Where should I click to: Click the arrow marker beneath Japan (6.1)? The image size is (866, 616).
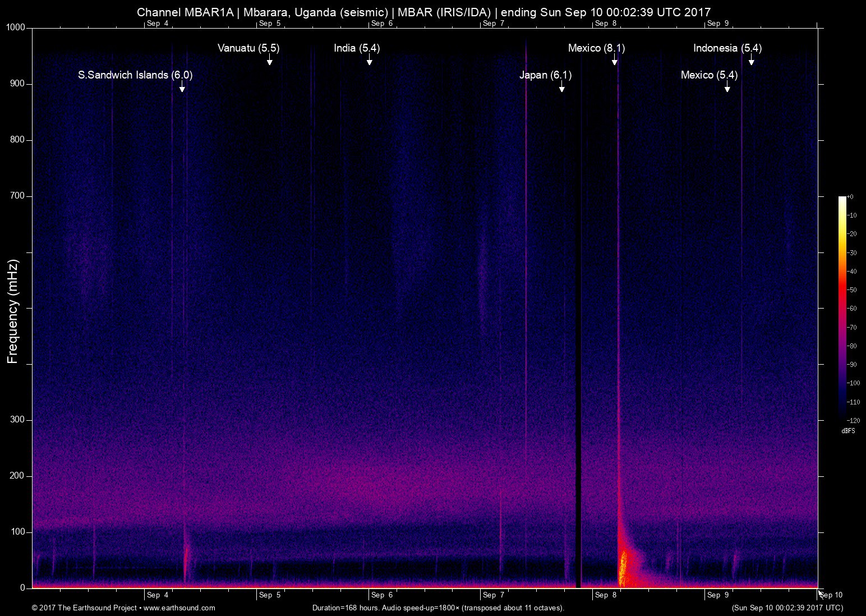click(x=561, y=86)
